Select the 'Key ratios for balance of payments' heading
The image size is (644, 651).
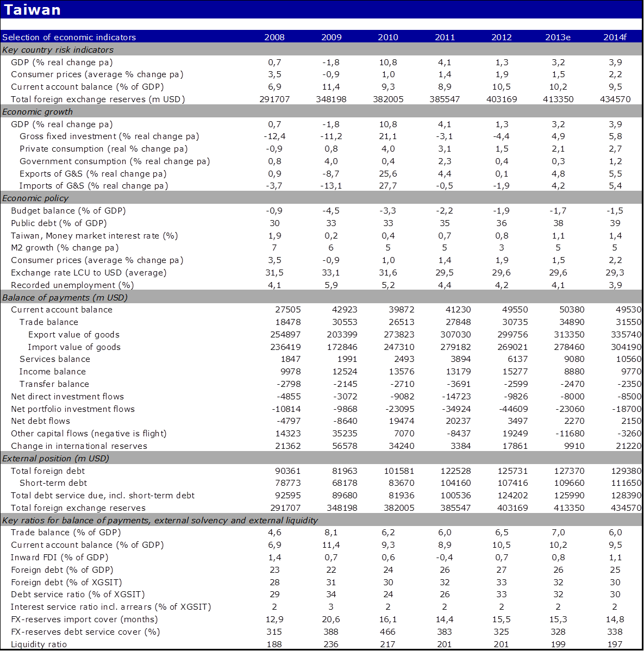[160, 520]
